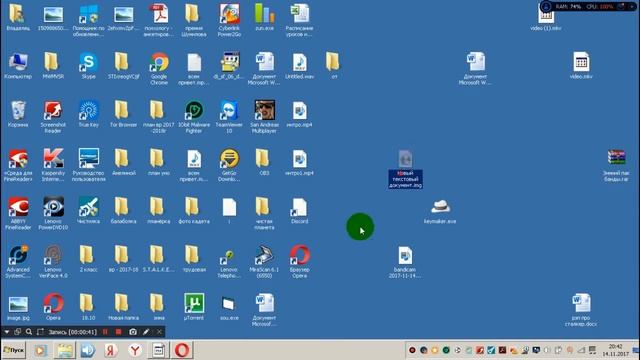This screenshot has height=360, width=640.
Task: Open the Untitled.wav audio file
Action: pos(299,65)
